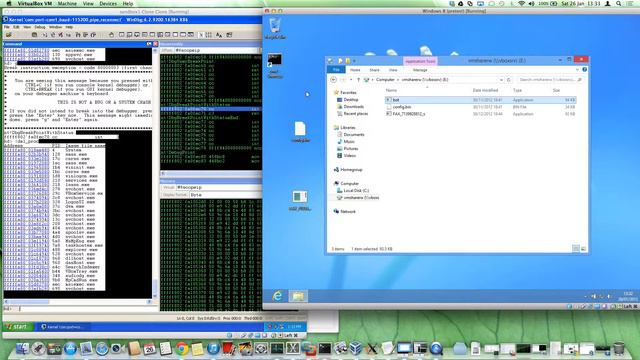This screenshot has width=640, height=360.
Task: Open the View tab in Explorer ribbon
Action: (393, 70)
